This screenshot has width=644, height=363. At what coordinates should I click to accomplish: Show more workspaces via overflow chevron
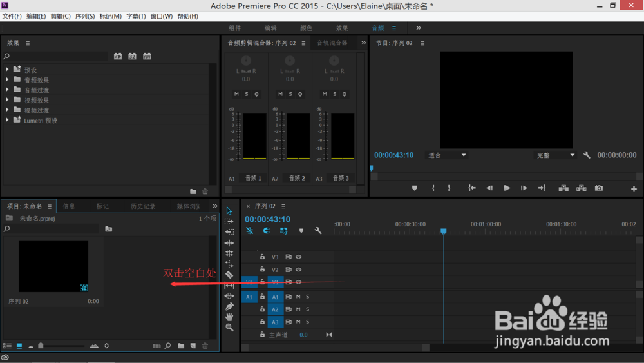pyautogui.click(x=419, y=28)
